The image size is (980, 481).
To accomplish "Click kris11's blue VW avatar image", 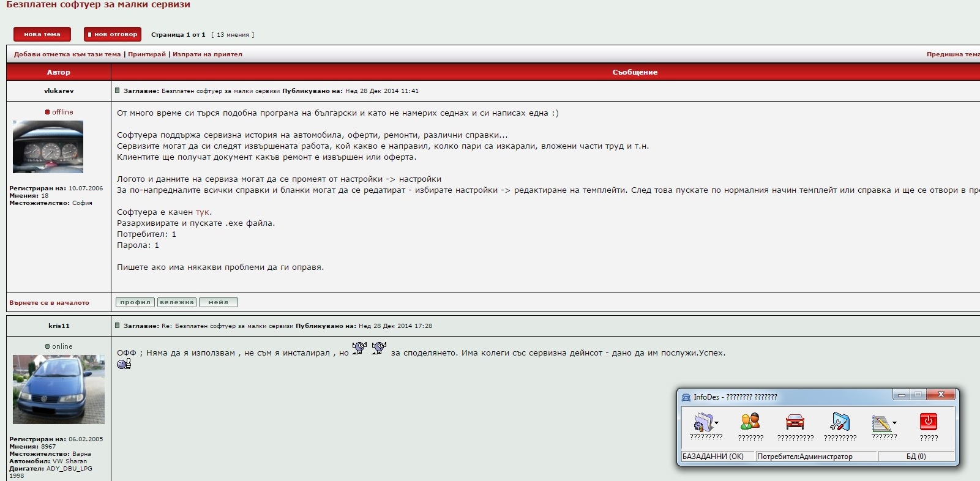I will pyautogui.click(x=59, y=389).
